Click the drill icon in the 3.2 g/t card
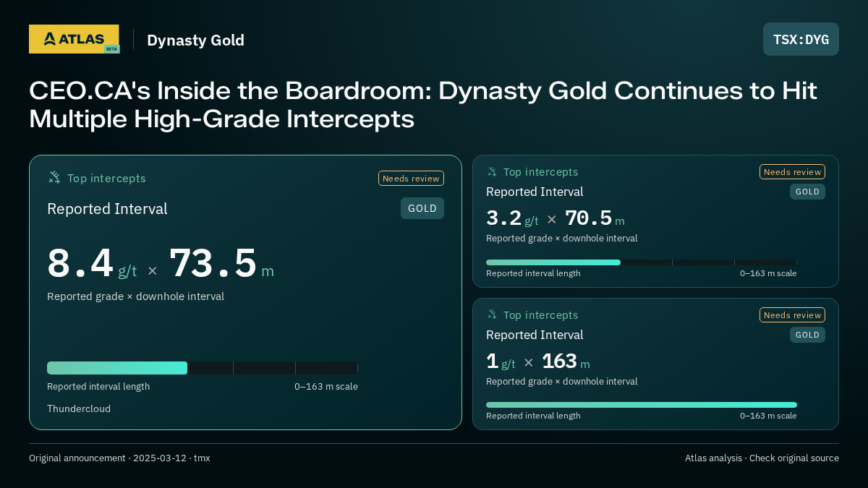The width and height of the screenshot is (868, 488). click(492, 171)
